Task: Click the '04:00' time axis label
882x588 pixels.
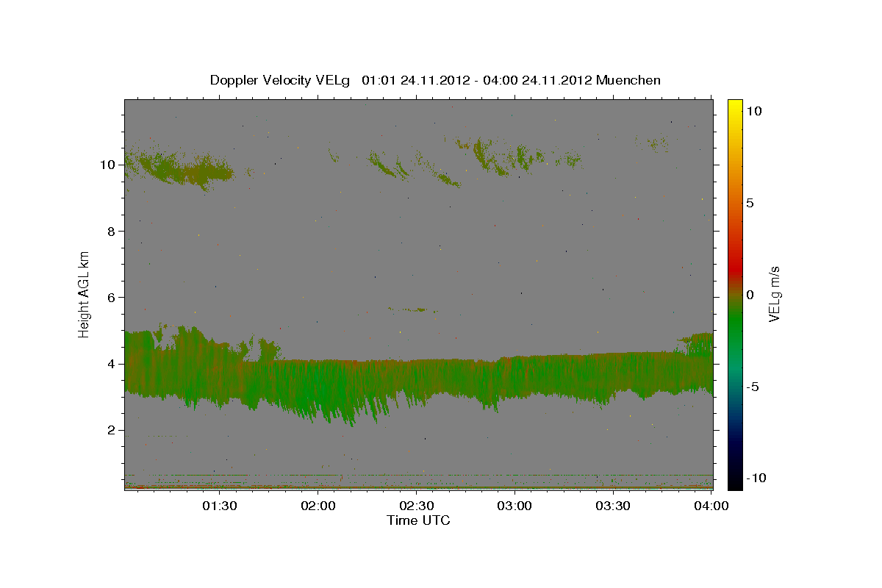Action: [711, 506]
